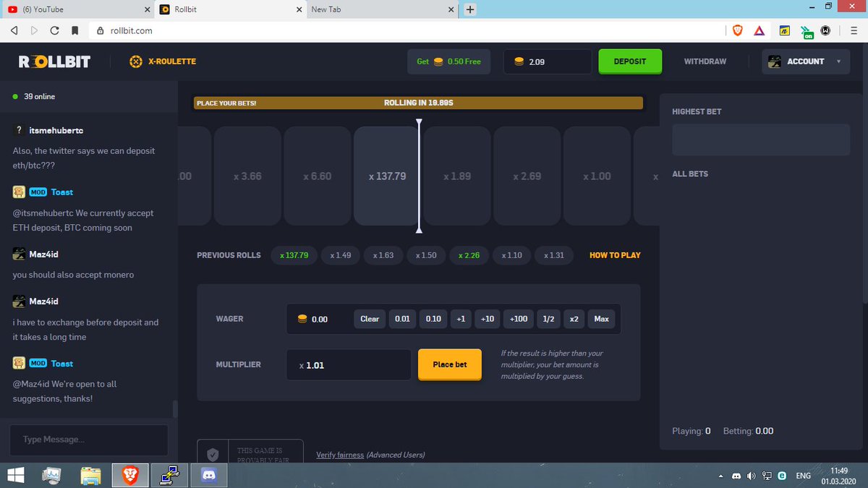
Task: Click the Type Message chat input
Action: coord(89,440)
